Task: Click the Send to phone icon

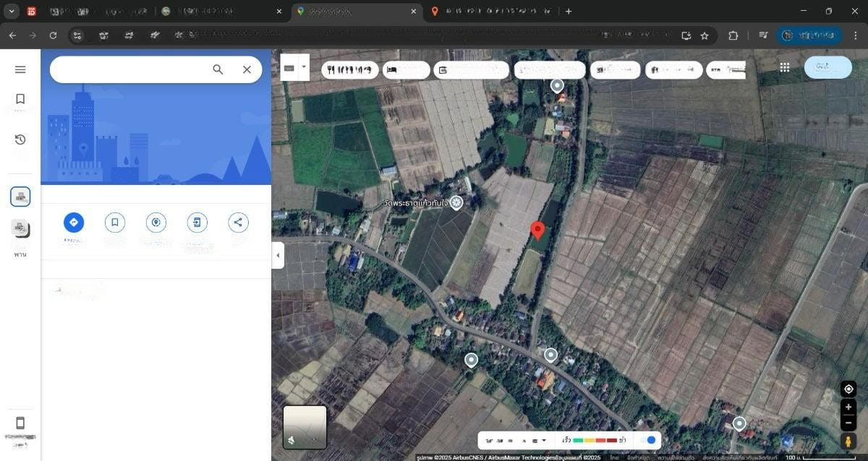Action: point(197,223)
